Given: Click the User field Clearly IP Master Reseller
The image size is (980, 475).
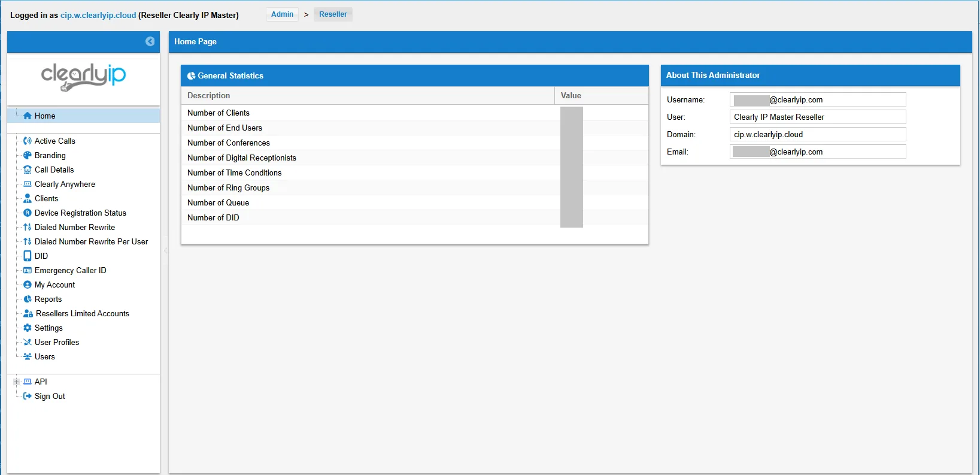Looking at the screenshot, I should point(818,117).
